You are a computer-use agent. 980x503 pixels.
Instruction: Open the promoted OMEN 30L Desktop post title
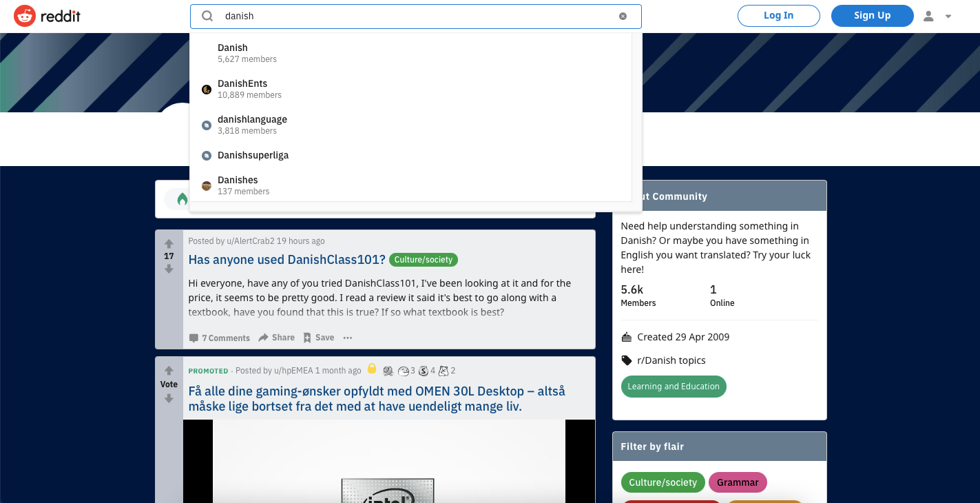click(x=377, y=399)
